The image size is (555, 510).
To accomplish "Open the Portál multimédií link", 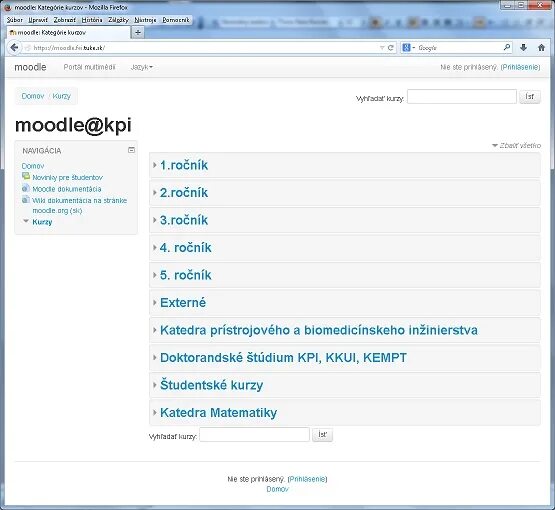I will tap(89, 67).
